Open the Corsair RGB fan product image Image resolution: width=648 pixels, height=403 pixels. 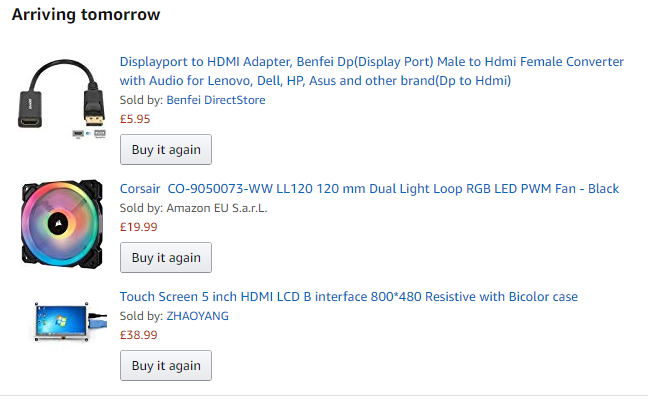pyautogui.click(x=63, y=226)
